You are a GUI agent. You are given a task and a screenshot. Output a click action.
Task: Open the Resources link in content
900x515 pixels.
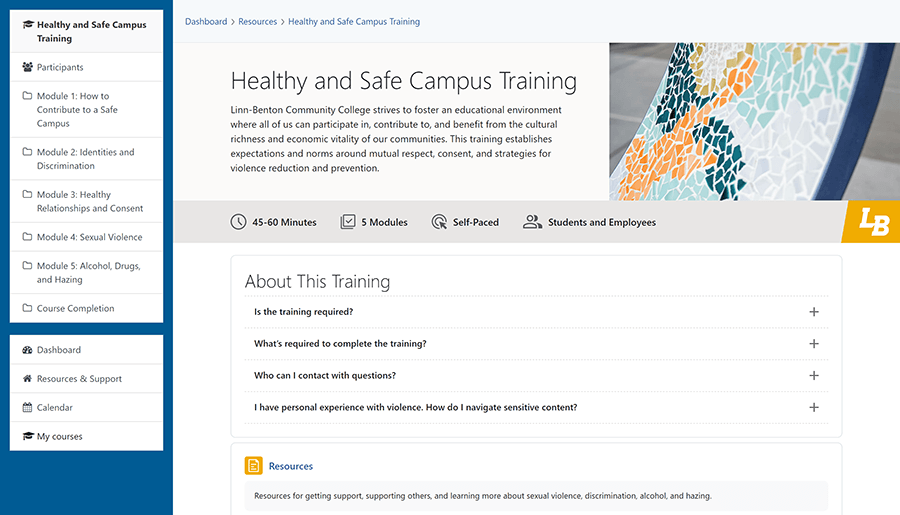click(x=290, y=466)
